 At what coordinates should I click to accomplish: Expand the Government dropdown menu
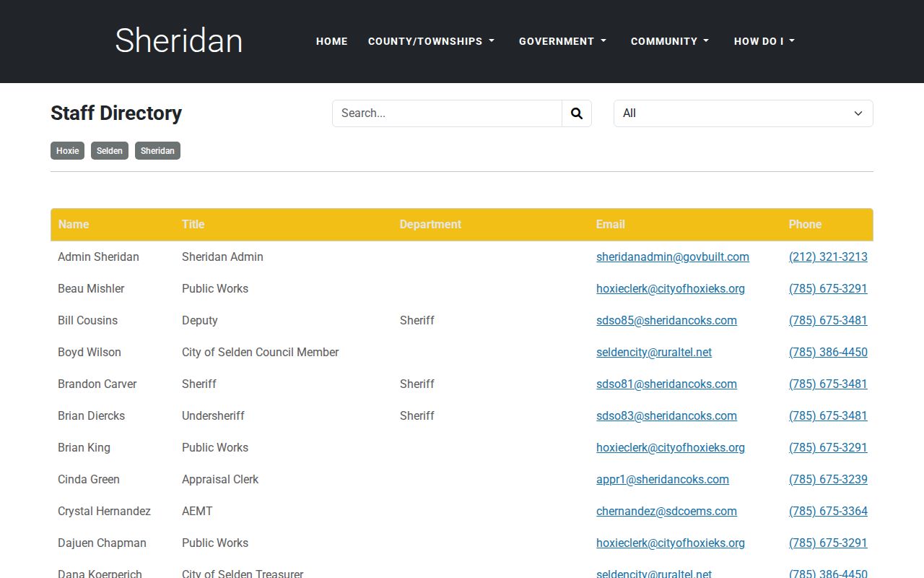[563, 41]
